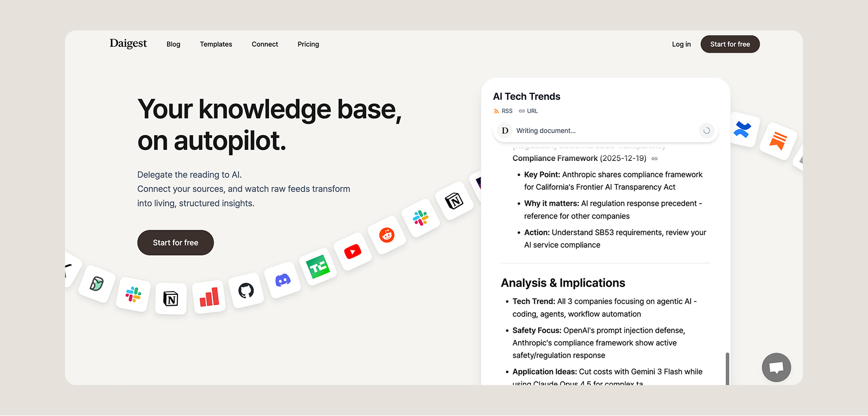This screenshot has height=416, width=868.
Task: Click the scrollbar in the AI Tech Trends card
Action: (727, 369)
